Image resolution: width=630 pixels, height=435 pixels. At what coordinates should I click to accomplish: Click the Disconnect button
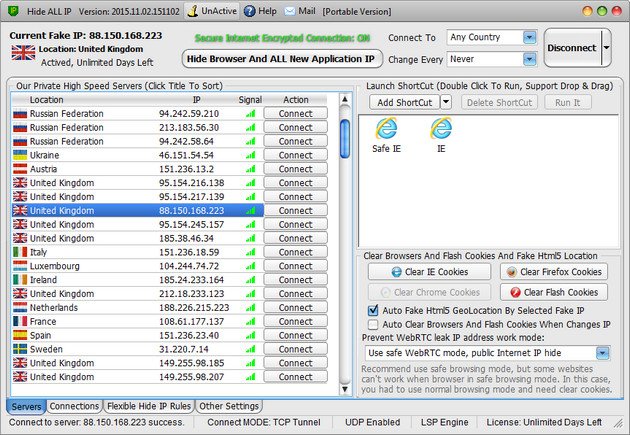pos(572,48)
